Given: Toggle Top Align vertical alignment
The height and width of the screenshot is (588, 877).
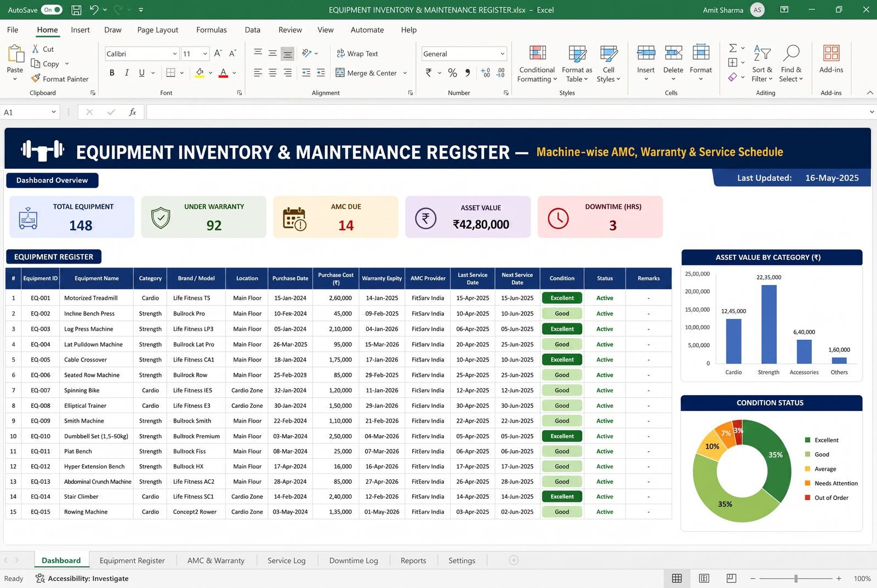Looking at the screenshot, I should point(258,53).
